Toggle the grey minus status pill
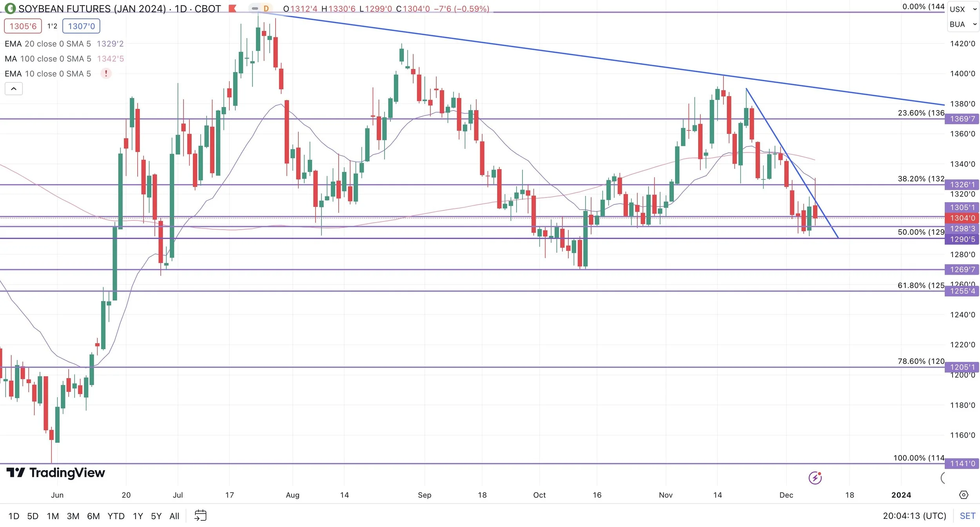 (x=255, y=8)
